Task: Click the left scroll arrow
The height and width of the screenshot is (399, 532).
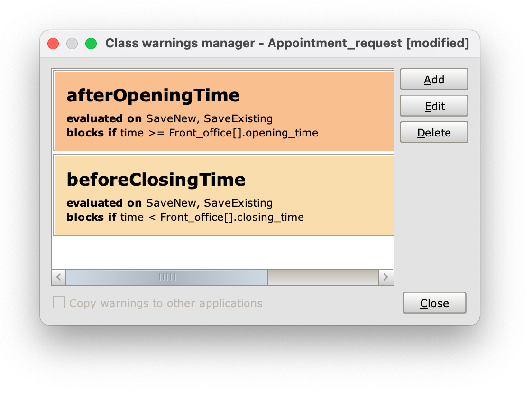Action: point(59,277)
